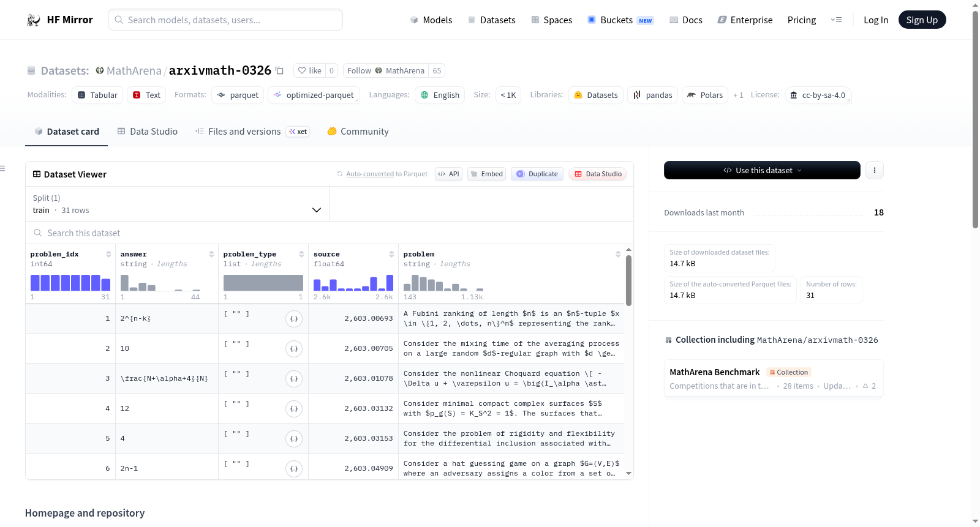Viewport: 980px width, 527px height.
Task: Open the MathArena owner link
Action: pos(134,70)
